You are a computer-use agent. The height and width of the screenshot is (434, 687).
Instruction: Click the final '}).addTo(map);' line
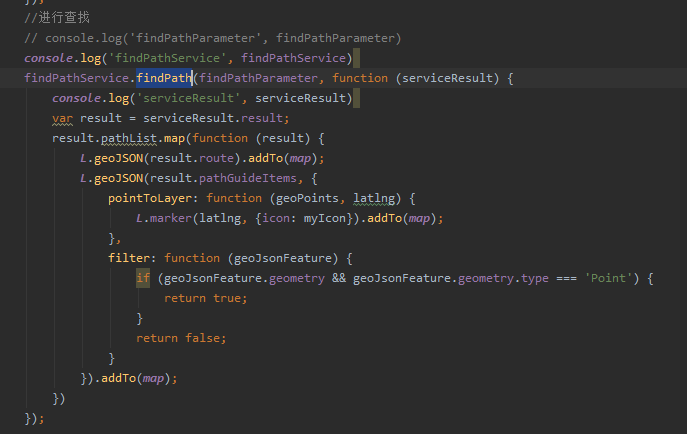[x=129, y=378]
